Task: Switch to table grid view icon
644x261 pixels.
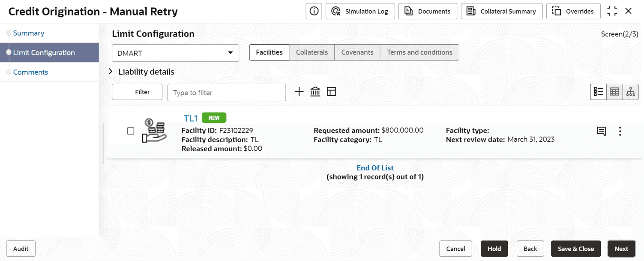Action: pyautogui.click(x=614, y=91)
